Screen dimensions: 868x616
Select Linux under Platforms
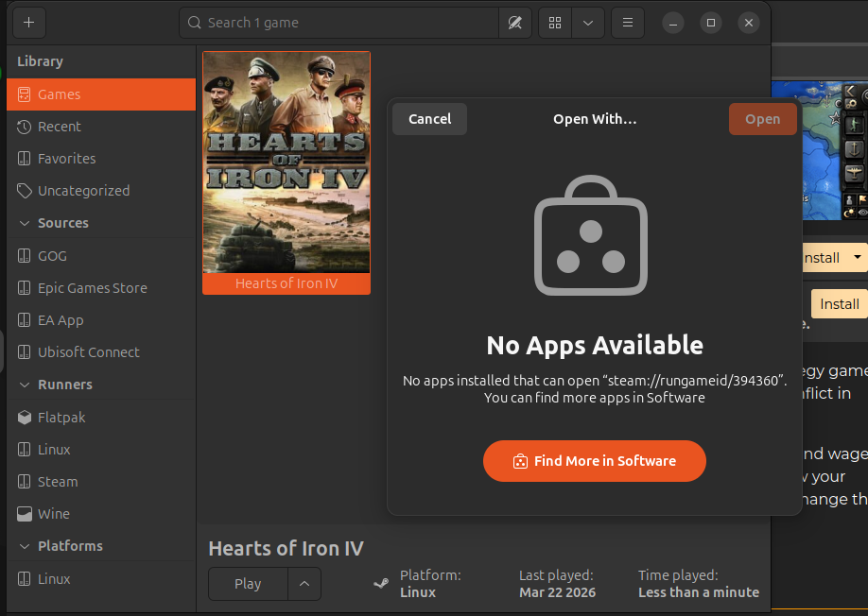tap(101, 579)
